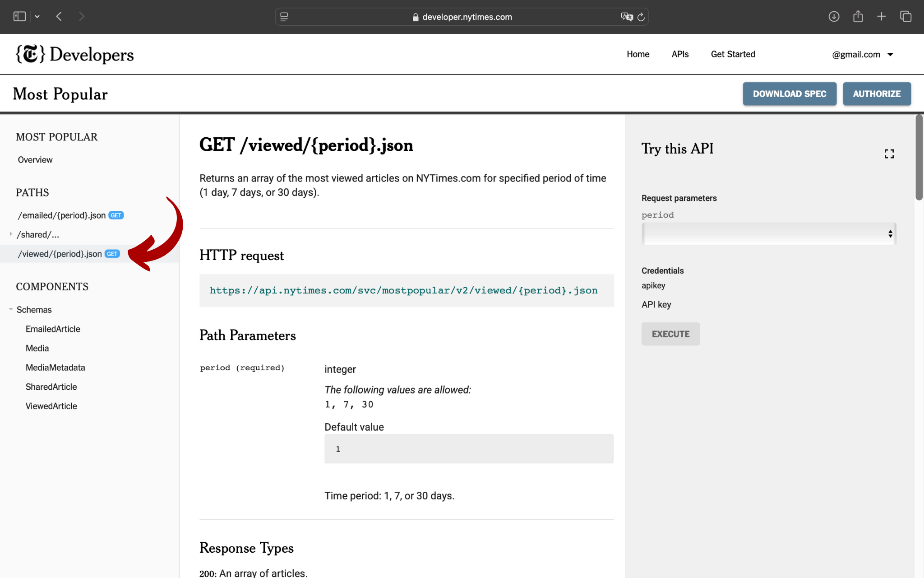Collapse the Schemas tree triangle

10,309
